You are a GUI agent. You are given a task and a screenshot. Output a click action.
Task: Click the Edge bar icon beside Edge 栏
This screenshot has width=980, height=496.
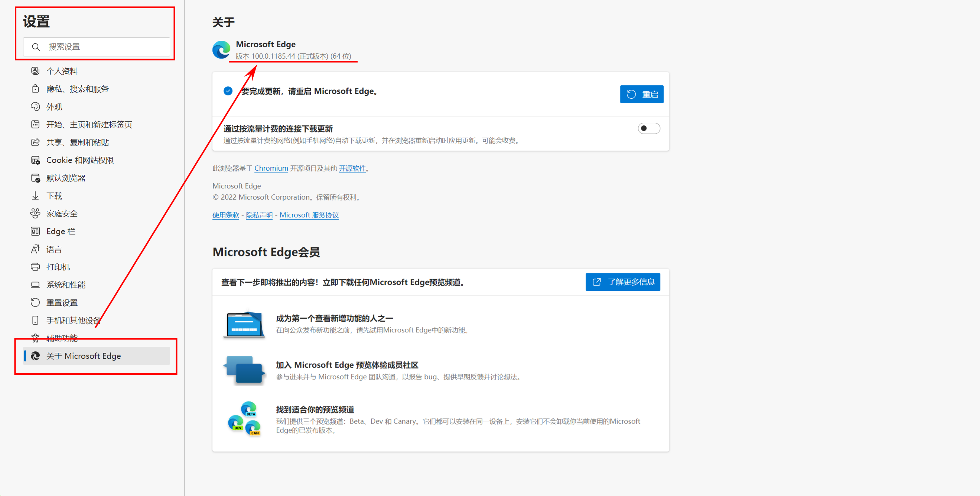tap(35, 231)
